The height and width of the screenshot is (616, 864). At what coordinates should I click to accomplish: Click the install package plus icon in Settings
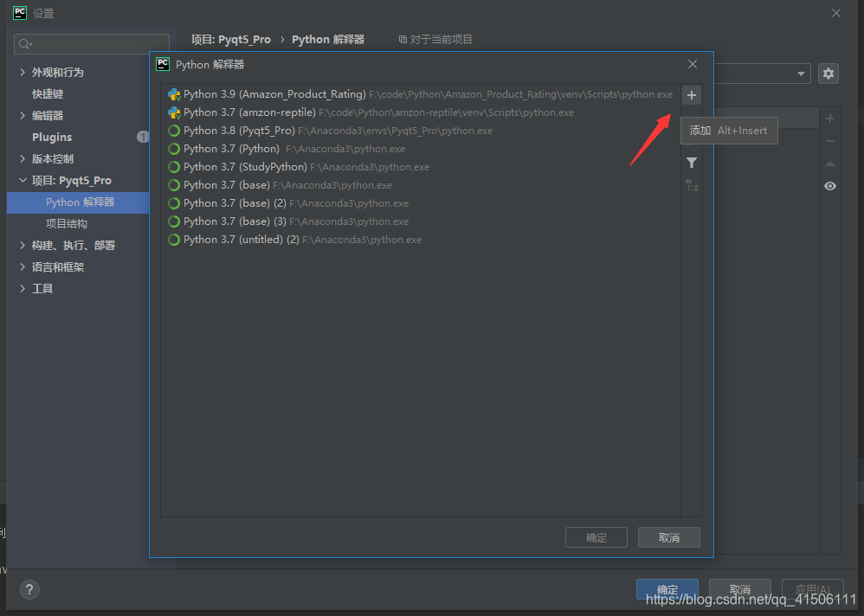[830, 119]
